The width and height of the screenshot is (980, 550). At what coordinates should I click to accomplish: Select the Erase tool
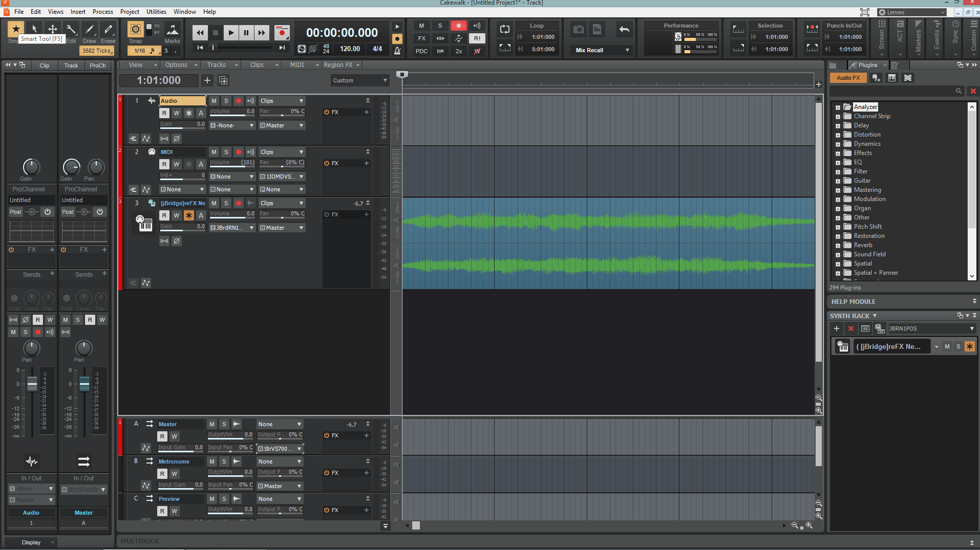click(108, 29)
